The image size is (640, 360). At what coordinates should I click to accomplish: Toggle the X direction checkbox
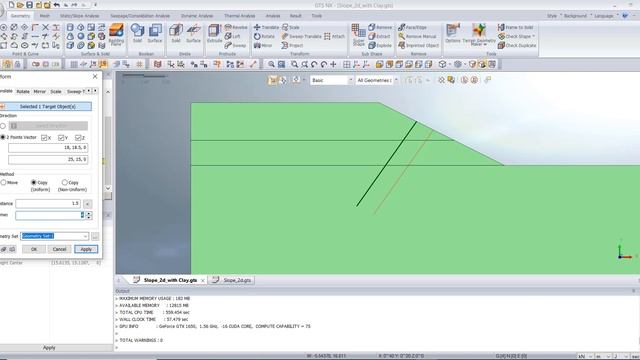[44, 138]
